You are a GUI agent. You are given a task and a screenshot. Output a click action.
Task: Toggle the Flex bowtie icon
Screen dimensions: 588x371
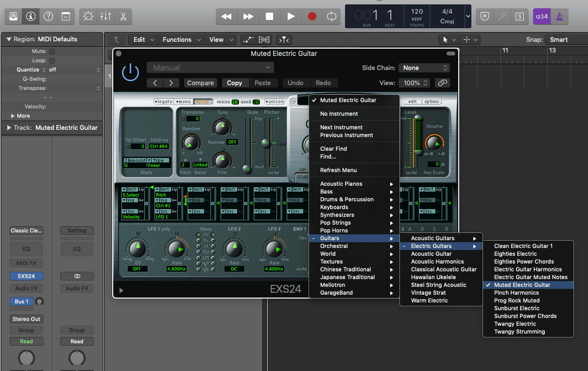[x=264, y=39]
